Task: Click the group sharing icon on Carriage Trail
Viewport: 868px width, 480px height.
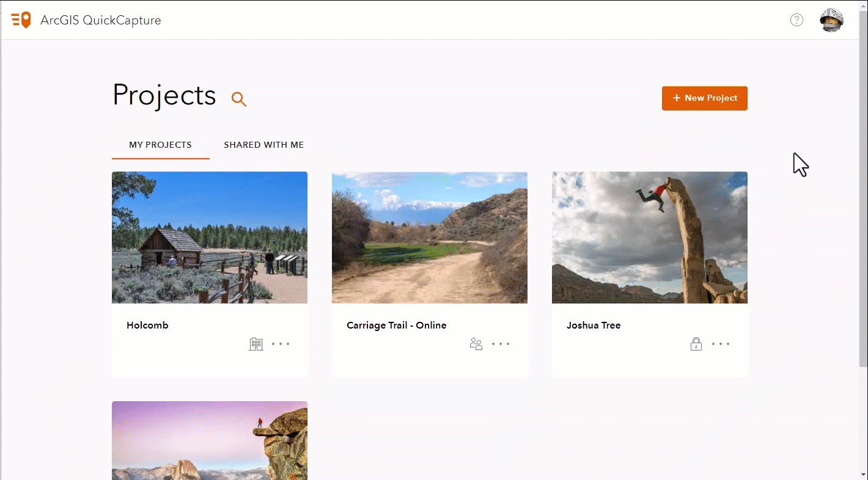Action: [476, 344]
